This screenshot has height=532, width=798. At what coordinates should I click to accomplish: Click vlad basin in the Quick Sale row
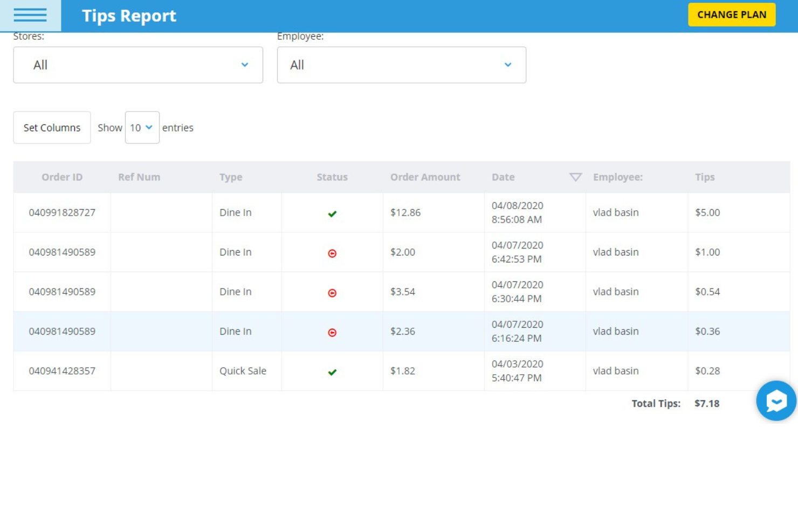coord(616,371)
